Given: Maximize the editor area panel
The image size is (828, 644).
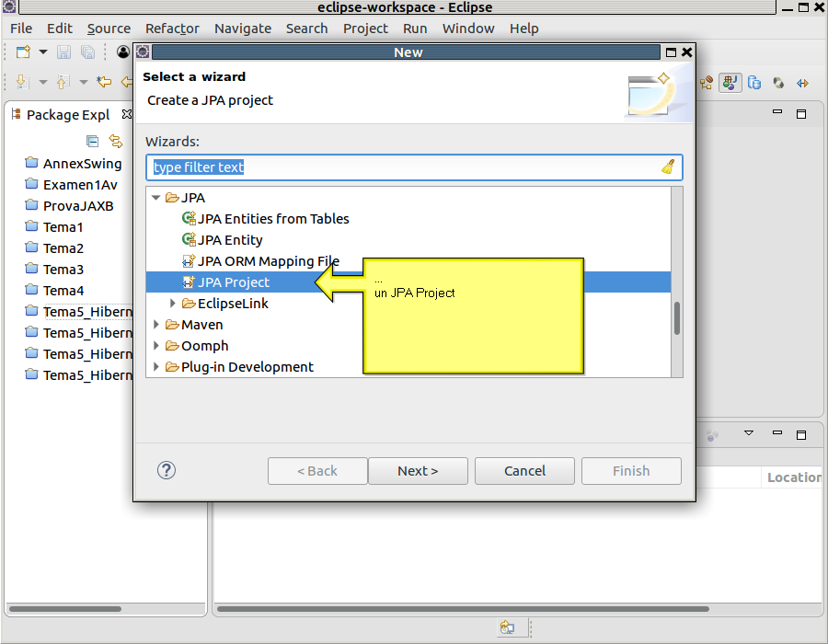Looking at the screenshot, I should click(801, 114).
